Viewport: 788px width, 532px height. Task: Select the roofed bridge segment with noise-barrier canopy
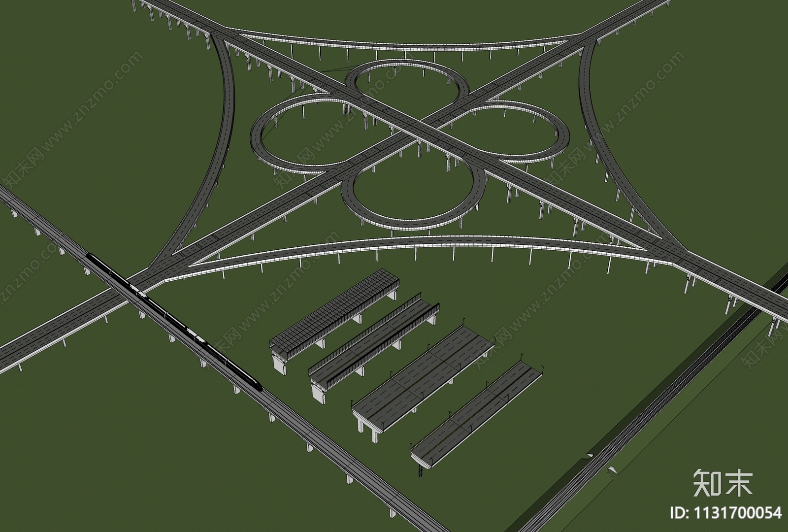(335, 321)
